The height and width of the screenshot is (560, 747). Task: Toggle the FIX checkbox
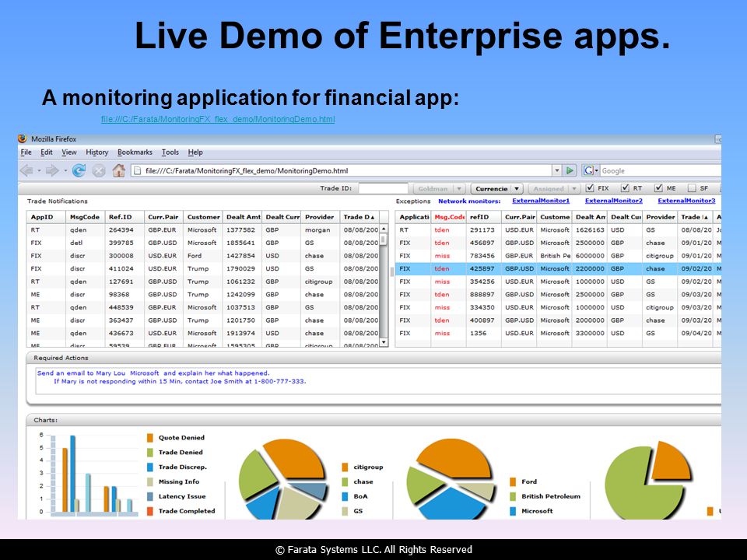pos(590,188)
